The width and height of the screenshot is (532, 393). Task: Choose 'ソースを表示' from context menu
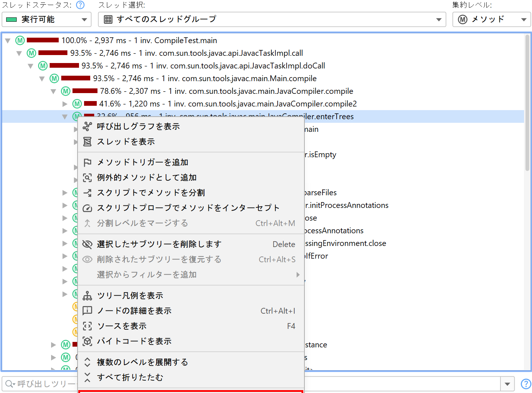[122, 326]
